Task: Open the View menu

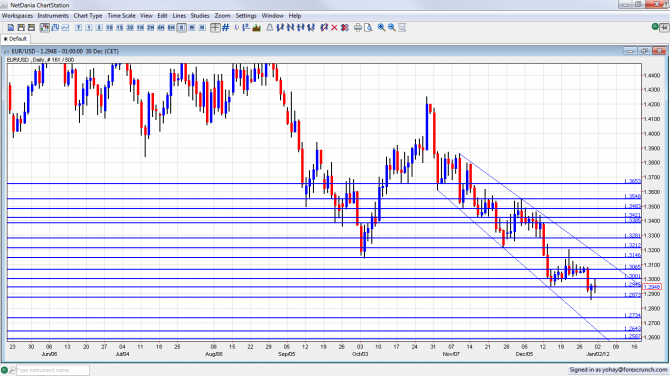Action: 146,16
